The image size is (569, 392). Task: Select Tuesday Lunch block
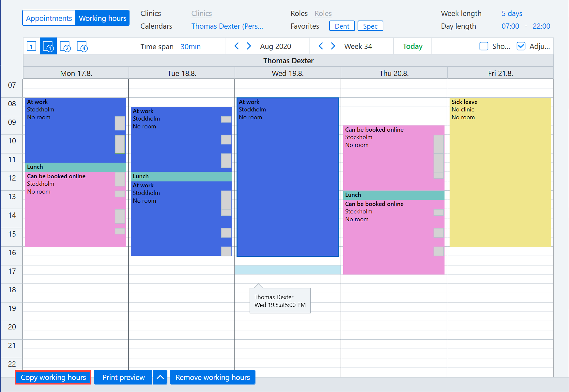tap(181, 176)
